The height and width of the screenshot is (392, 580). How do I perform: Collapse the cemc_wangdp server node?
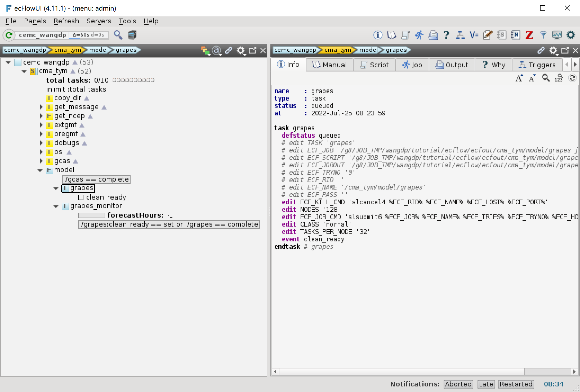click(x=8, y=62)
